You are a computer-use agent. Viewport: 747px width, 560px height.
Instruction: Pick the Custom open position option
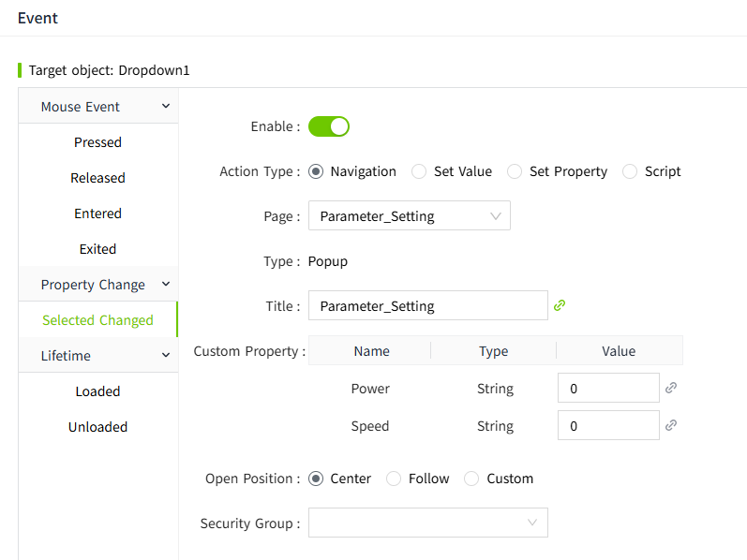coord(471,479)
